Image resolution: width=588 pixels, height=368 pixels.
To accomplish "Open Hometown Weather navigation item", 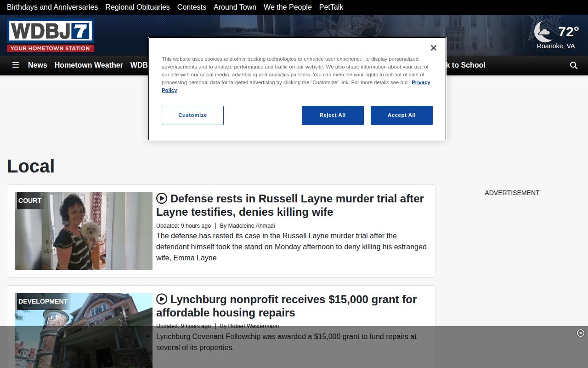I will 89,65.
